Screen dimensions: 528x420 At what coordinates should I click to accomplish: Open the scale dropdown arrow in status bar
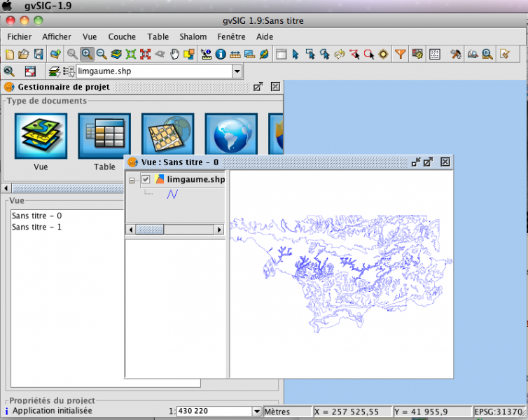point(256,412)
